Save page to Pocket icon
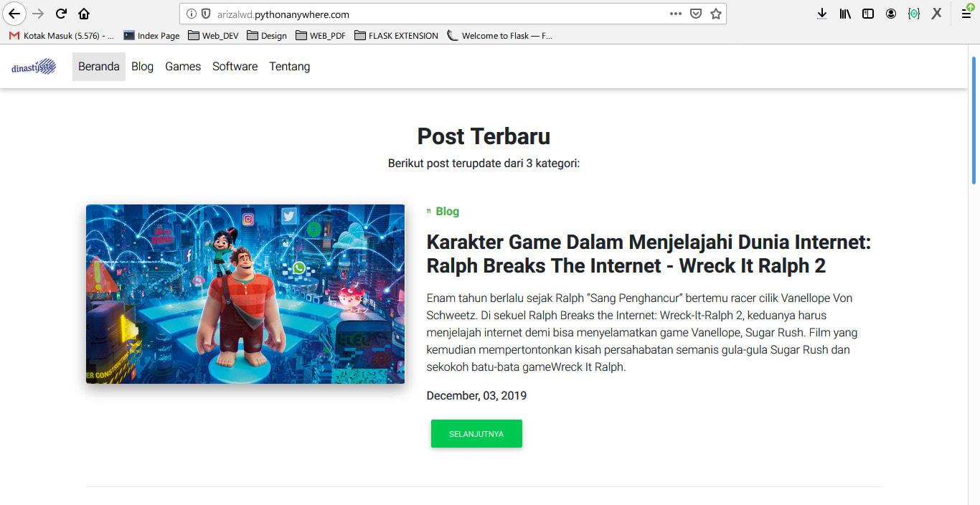This screenshot has height=505, width=980. (695, 14)
